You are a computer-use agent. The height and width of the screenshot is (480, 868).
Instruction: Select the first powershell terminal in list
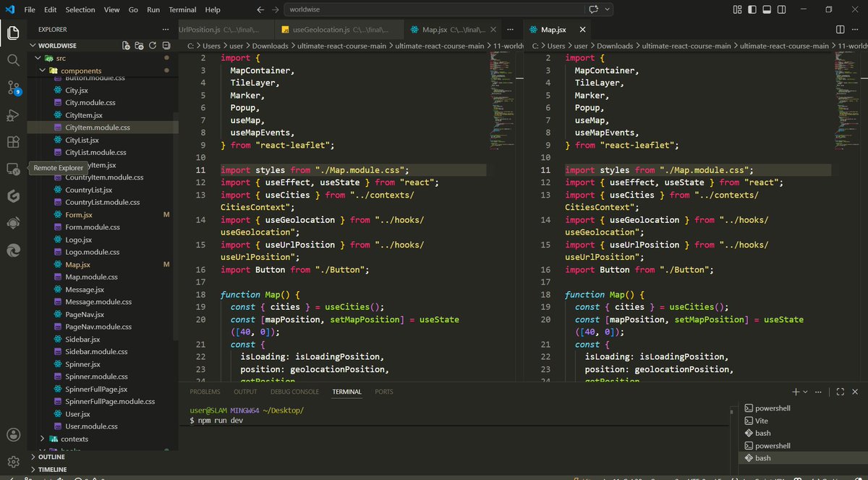click(x=773, y=408)
